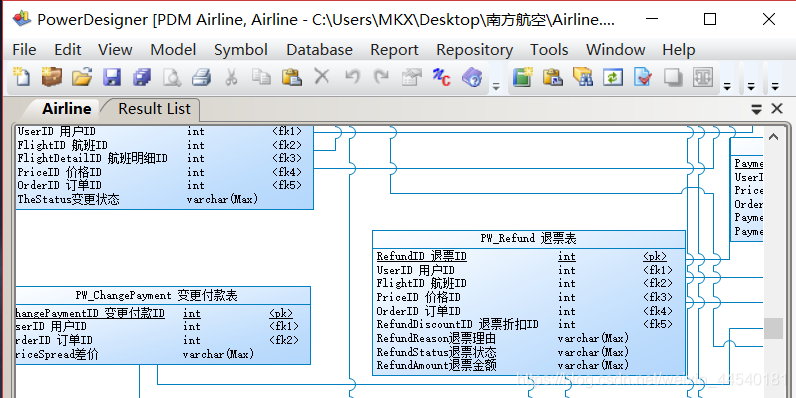Open the Symbol menu
Screen dimensions: 796x398
click(241, 50)
